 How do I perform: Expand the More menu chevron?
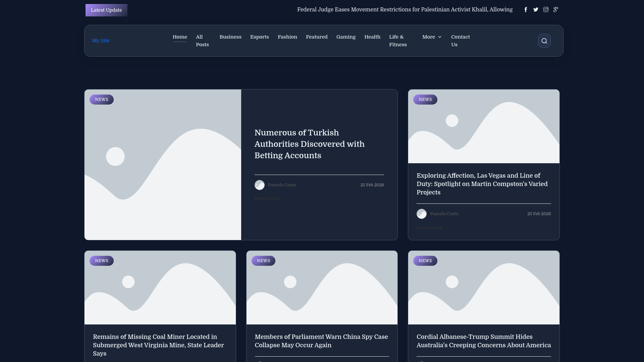(440, 37)
